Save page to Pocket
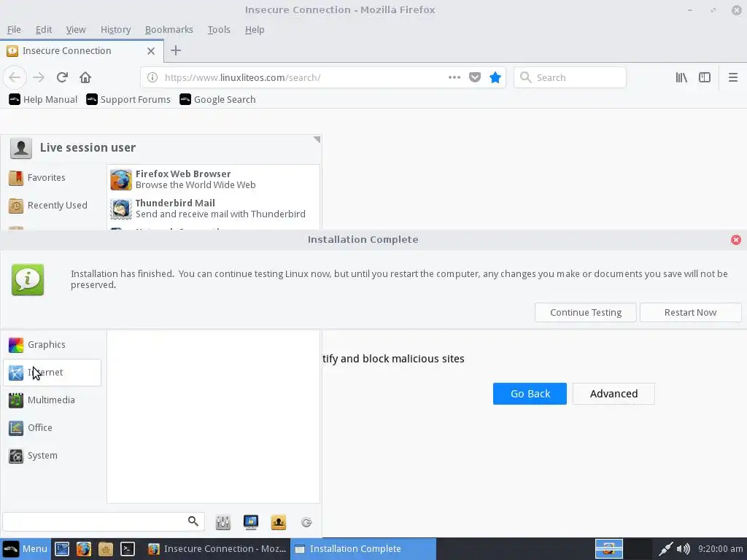Screen dimensions: 747x560 pyautogui.click(x=475, y=77)
